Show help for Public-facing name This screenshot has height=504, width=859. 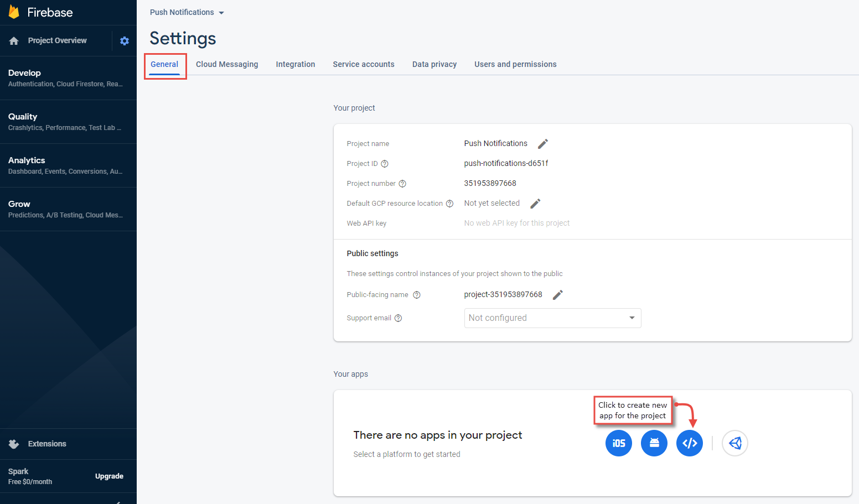tap(417, 295)
